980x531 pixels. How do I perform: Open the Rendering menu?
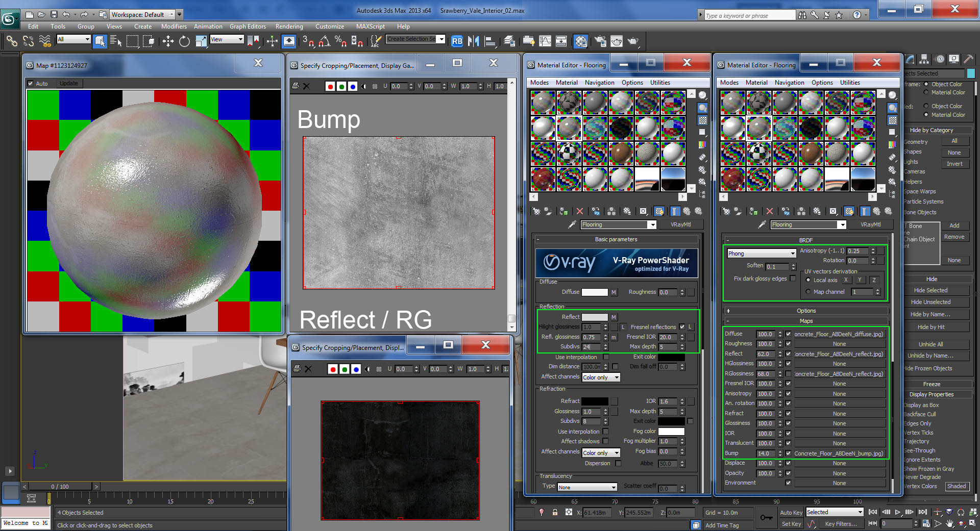pyautogui.click(x=289, y=27)
